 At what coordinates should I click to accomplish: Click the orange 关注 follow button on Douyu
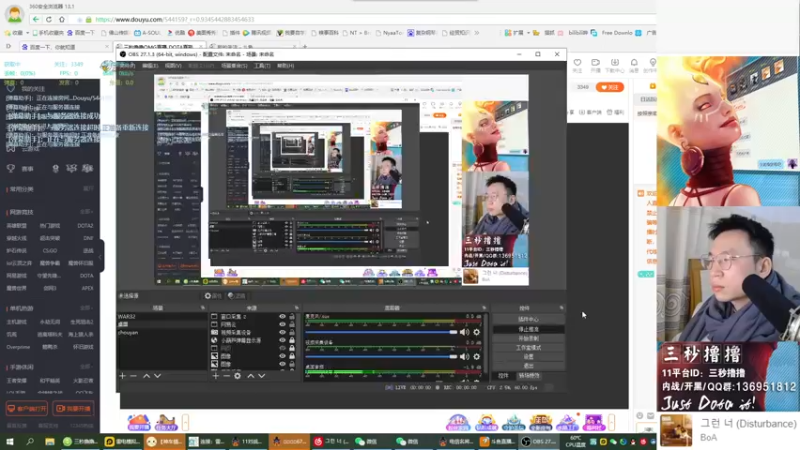point(610,87)
